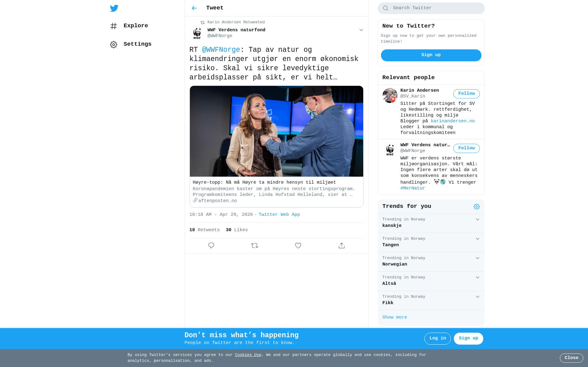Click the link chain icon beside aftenposten.no
The image size is (588, 367).
tap(195, 200)
